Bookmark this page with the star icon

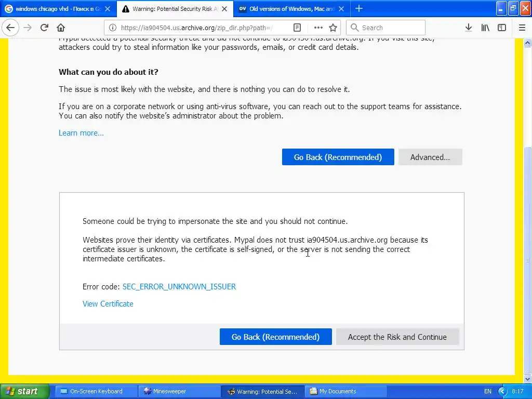[x=333, y=28]
